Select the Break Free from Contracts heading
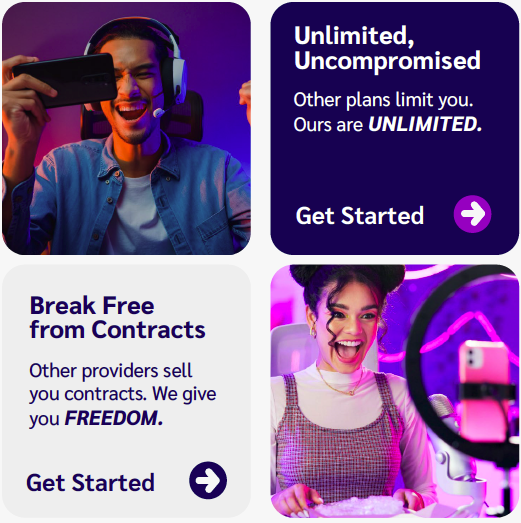The image size is (521, 523). (x=117, y=318)
